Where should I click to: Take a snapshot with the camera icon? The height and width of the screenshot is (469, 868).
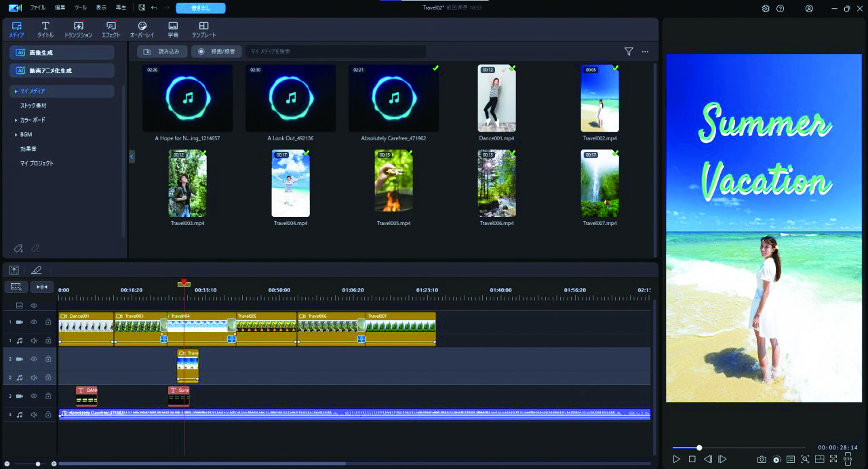click(762, 460)
